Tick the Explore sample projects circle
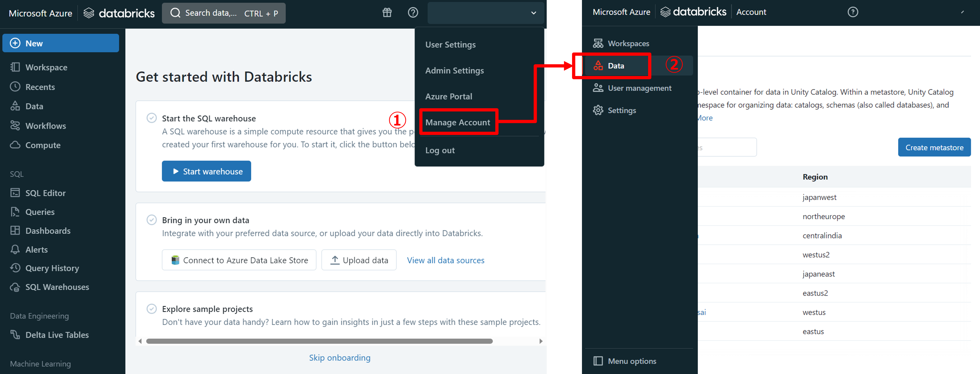Viewport: 980px width, 374px height. (151, 309)
